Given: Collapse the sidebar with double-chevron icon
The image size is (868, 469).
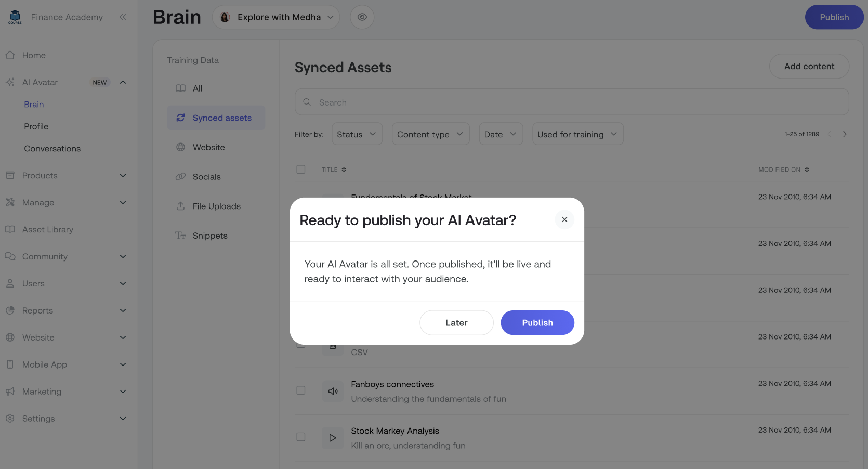Looking at the screenshot, I should [x=123, y=17].
